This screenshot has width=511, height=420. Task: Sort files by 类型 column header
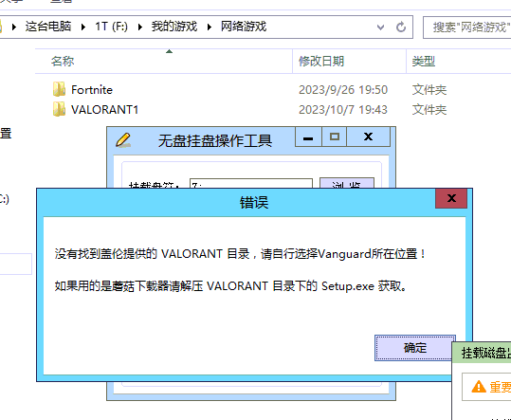pyautogui.click(x=424, y=62)
